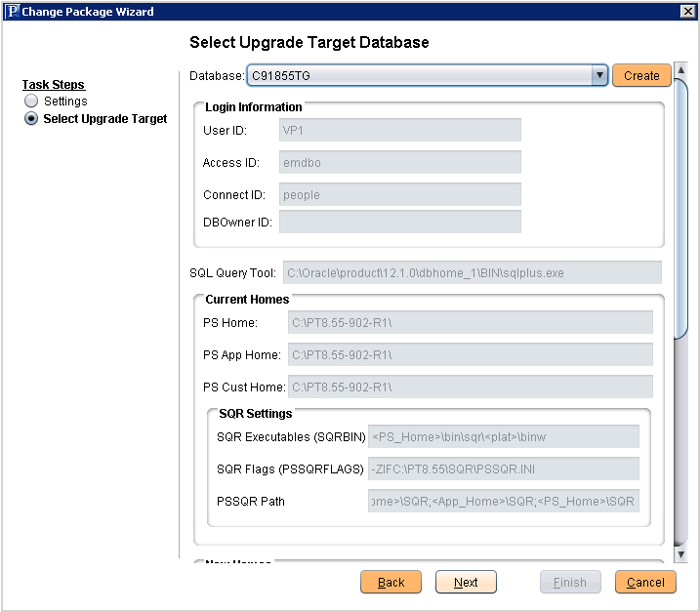
Task: Click the User ID field
Action: click(x=400, y=130)
